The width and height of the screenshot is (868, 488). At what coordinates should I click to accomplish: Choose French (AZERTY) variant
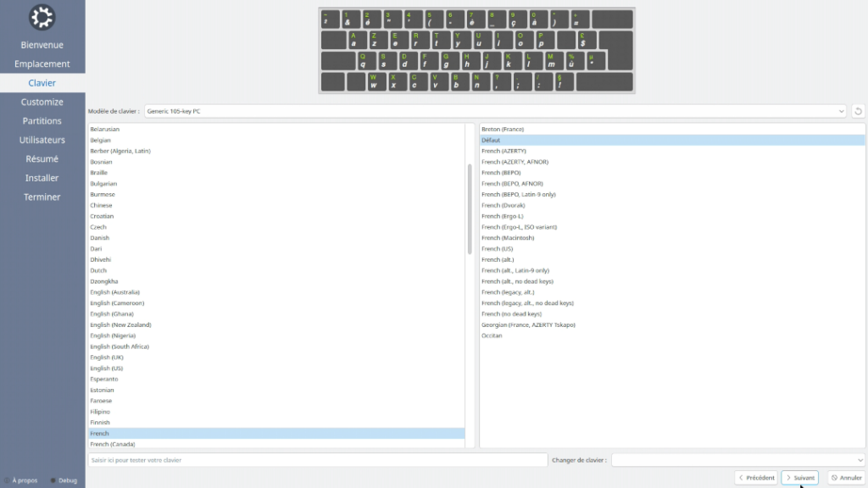[x=504, y=151]
